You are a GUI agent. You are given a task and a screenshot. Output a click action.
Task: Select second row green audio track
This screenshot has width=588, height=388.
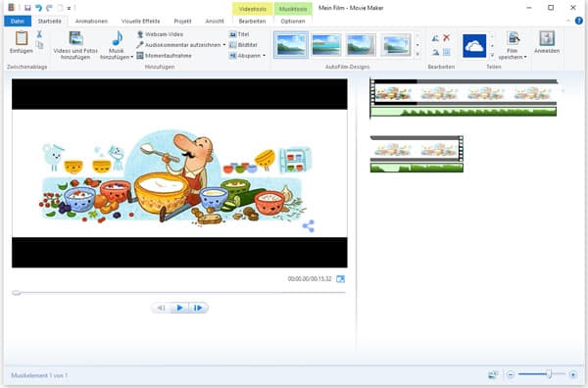[x=416, y=168]
